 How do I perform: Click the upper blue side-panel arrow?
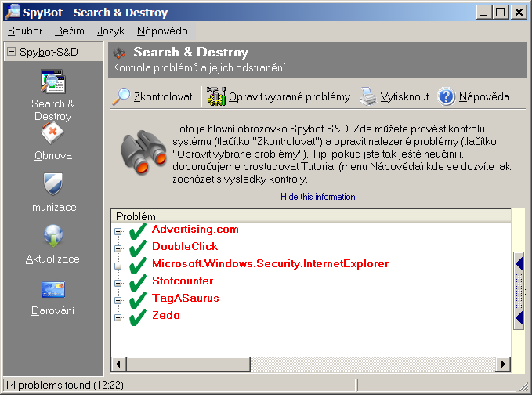coord(519,263)
